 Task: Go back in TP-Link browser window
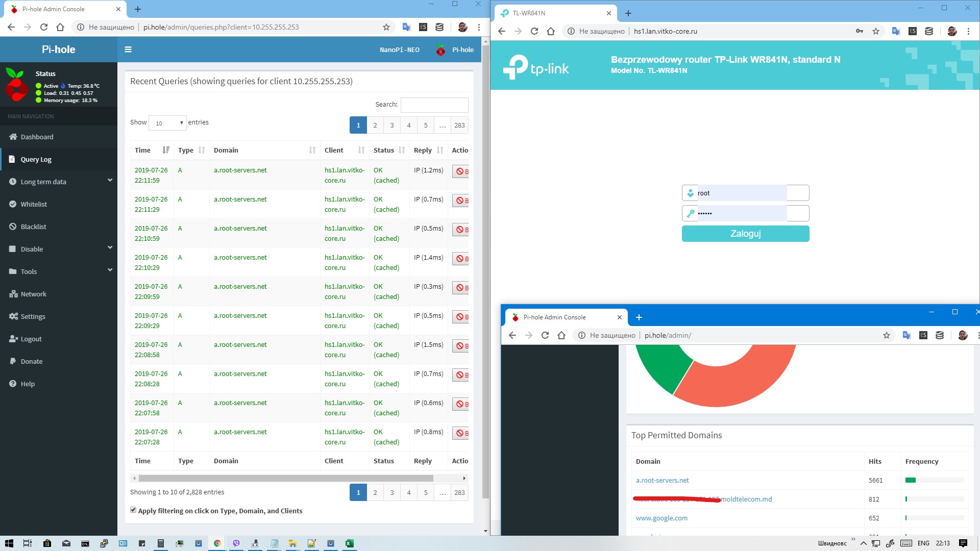[x=502, y=31]
